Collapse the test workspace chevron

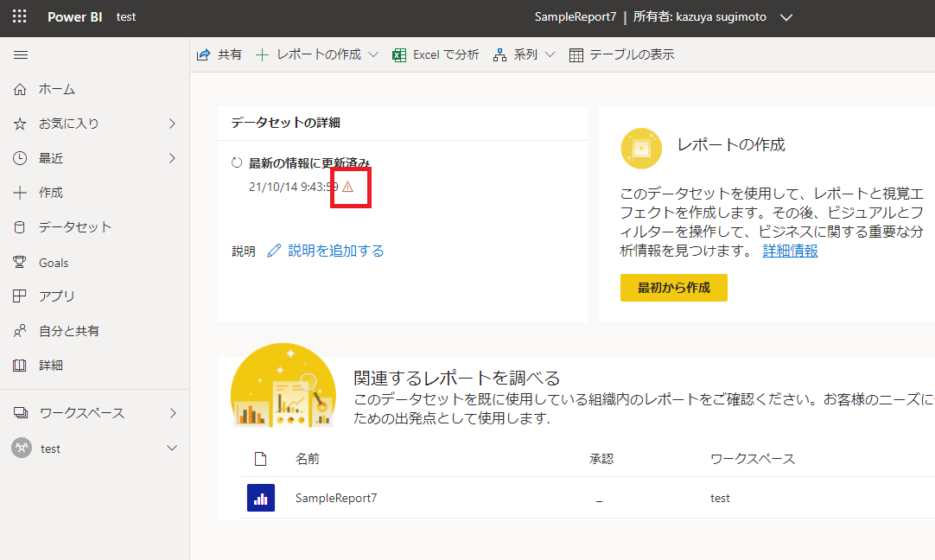pyautogui.click(x=172, y=448)
